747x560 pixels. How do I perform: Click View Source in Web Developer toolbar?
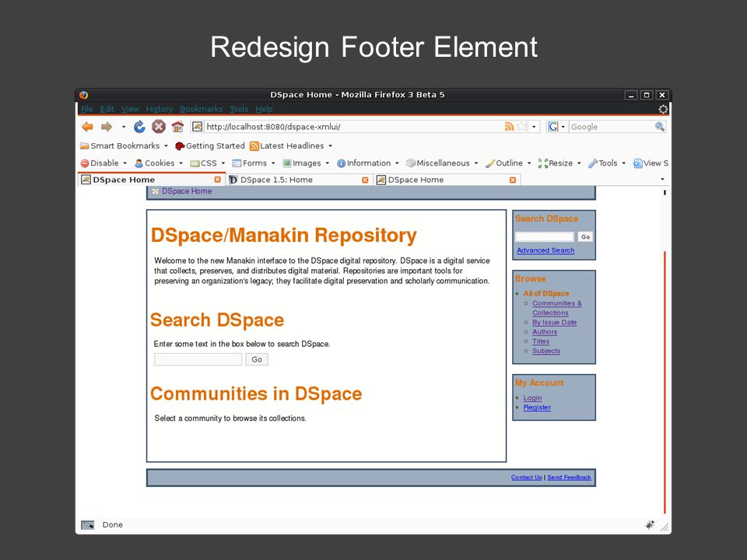point(651,163)
